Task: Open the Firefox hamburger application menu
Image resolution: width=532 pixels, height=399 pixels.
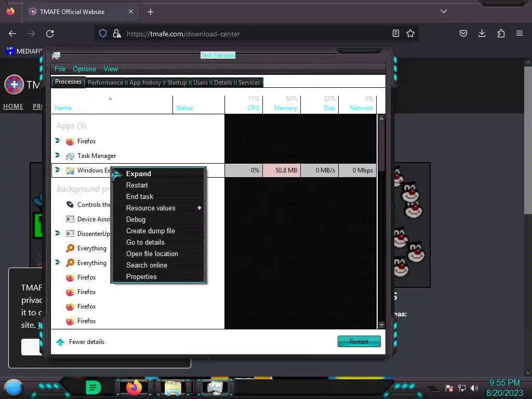Action: 520,33
